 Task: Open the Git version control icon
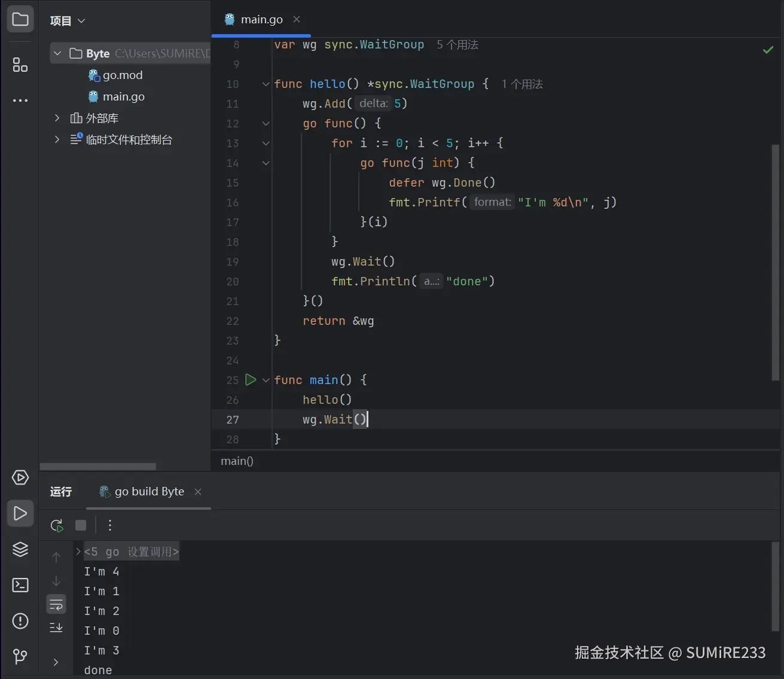[x=20, y=657]
